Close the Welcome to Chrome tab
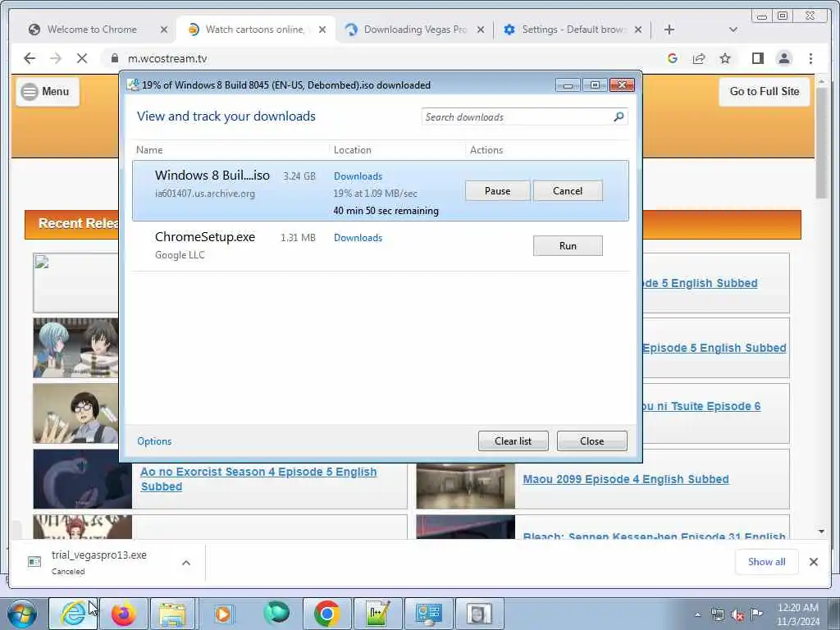 [164, 30]
